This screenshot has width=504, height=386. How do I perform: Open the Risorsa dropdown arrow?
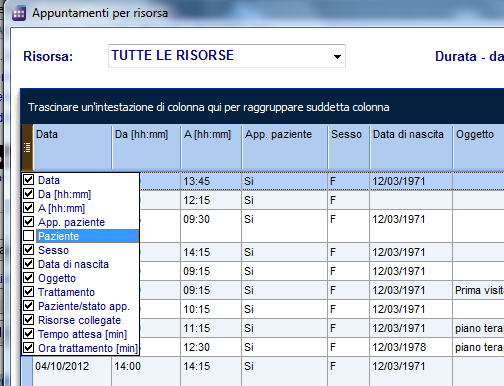pos(337,56)
